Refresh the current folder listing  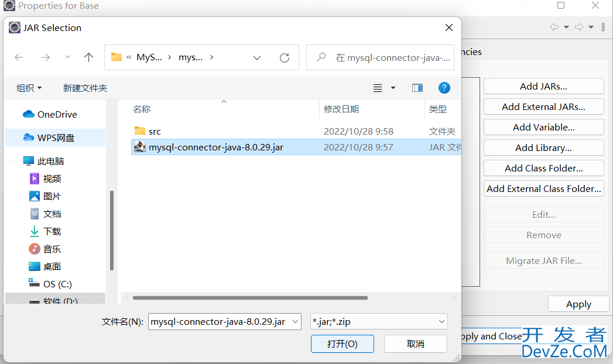285,58
